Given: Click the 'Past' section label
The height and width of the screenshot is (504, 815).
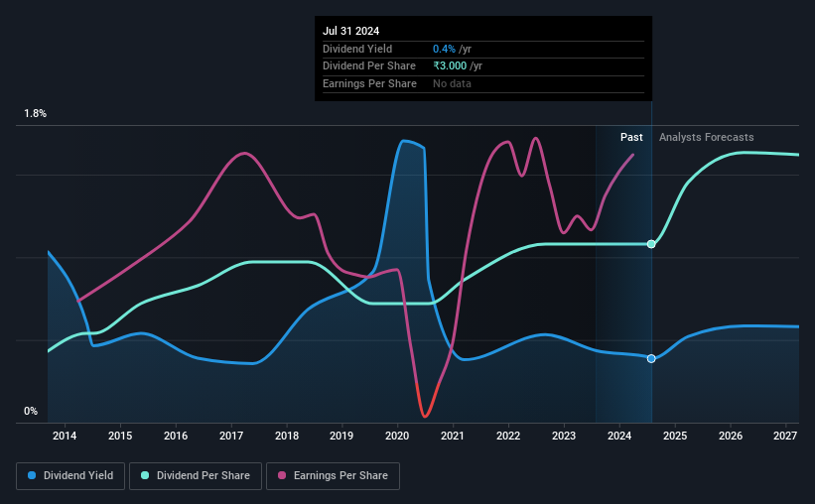Looking at the screenshot, I should coord(631,137).
